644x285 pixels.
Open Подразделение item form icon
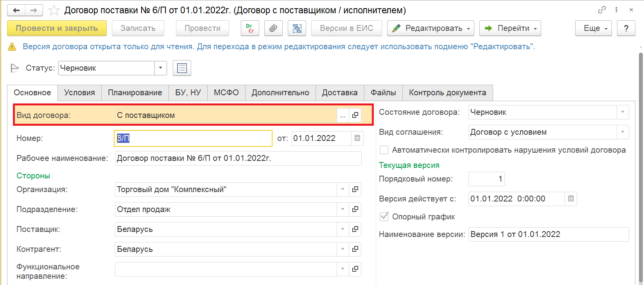coord(355,209)
